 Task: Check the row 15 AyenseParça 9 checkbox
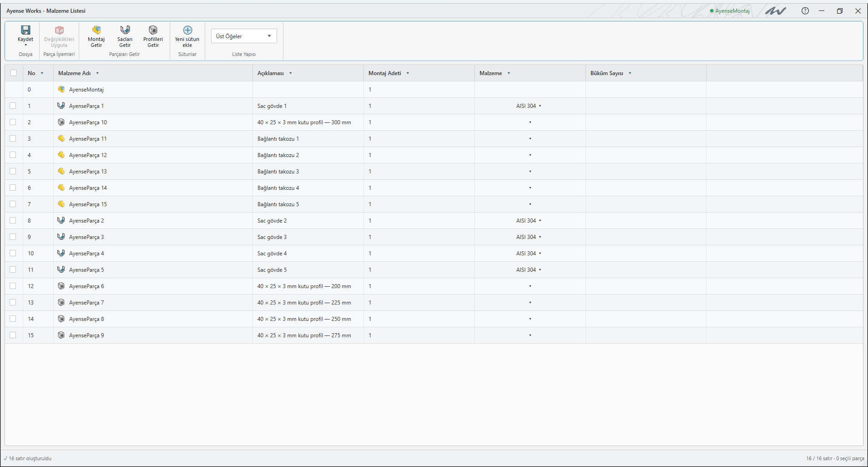[x=13, y=335]
